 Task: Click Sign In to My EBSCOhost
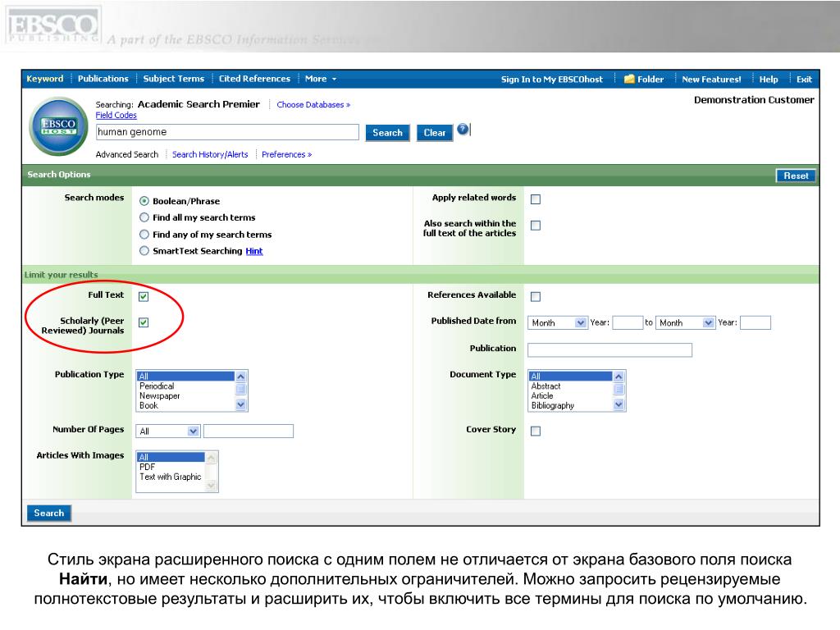(x=552, y=80)
